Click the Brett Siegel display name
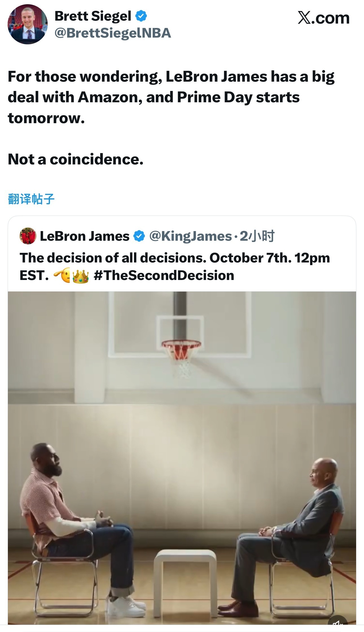Screen dimensions: 364x632 [93, 16]
